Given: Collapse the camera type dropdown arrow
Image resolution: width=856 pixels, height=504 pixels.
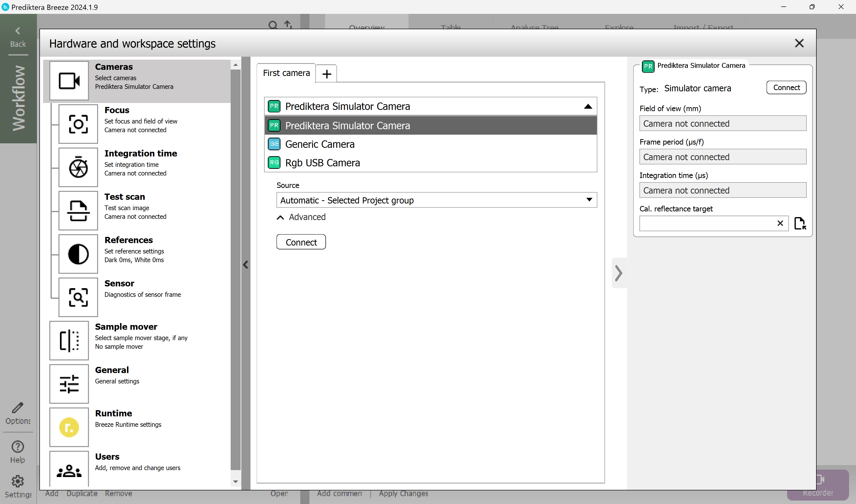Looking at the screenshot, I should click(588, 107).
